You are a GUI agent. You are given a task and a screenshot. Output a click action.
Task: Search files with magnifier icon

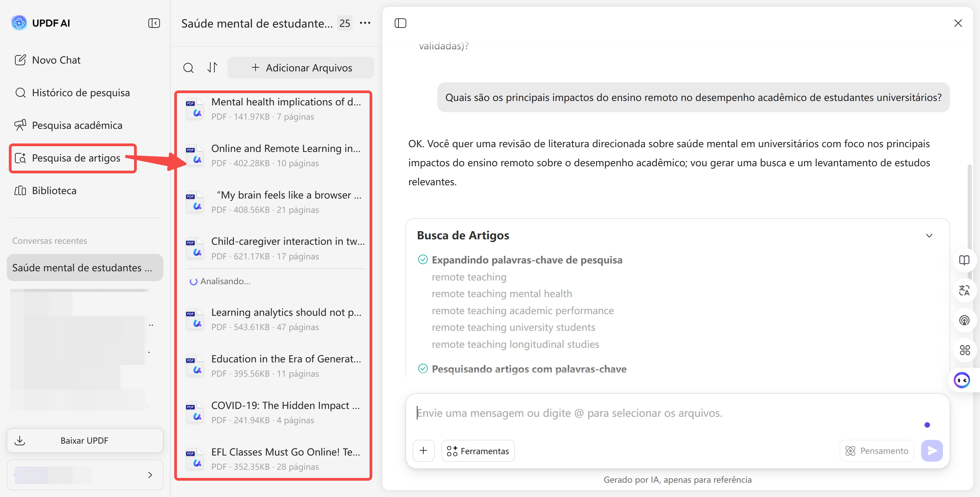point(188,68)
